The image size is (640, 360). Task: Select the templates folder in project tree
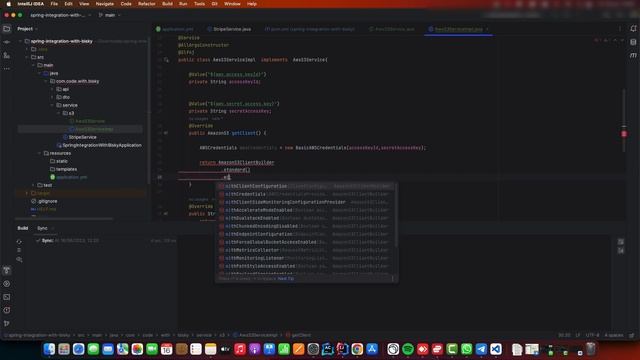click(x=63, y=169)
